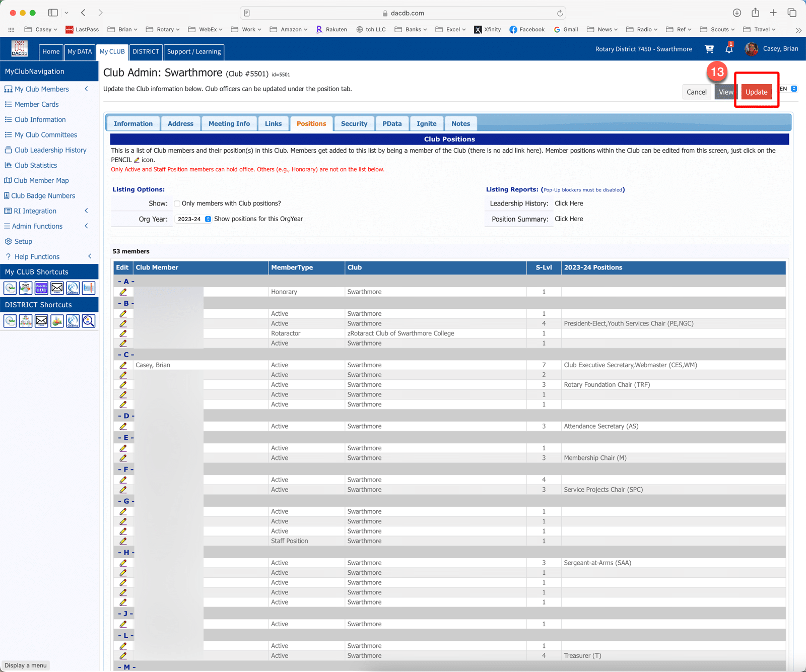Open the Travel bookmarks folder dropdown
806x672 pixels.
click(759, 29)
